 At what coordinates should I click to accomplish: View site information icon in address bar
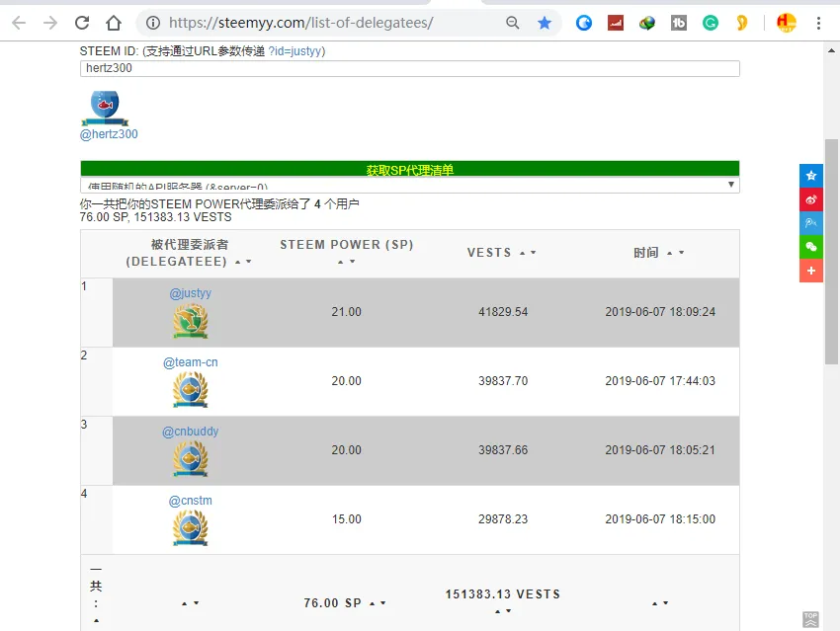point(153,23)
